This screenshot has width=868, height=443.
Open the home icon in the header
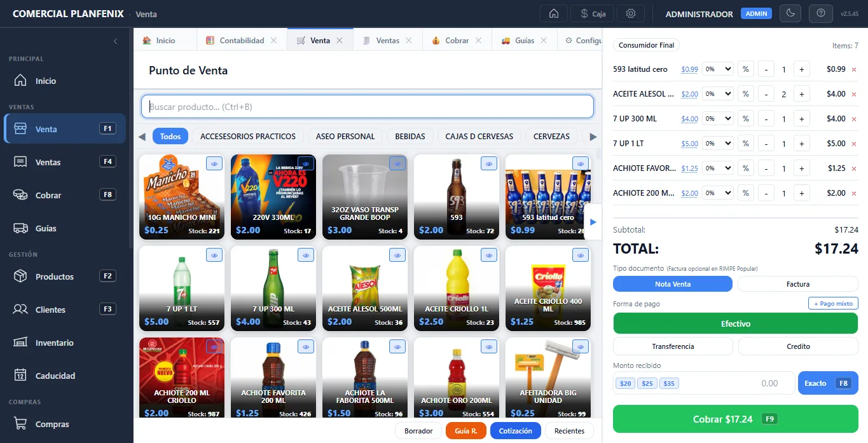coord(553,13)
